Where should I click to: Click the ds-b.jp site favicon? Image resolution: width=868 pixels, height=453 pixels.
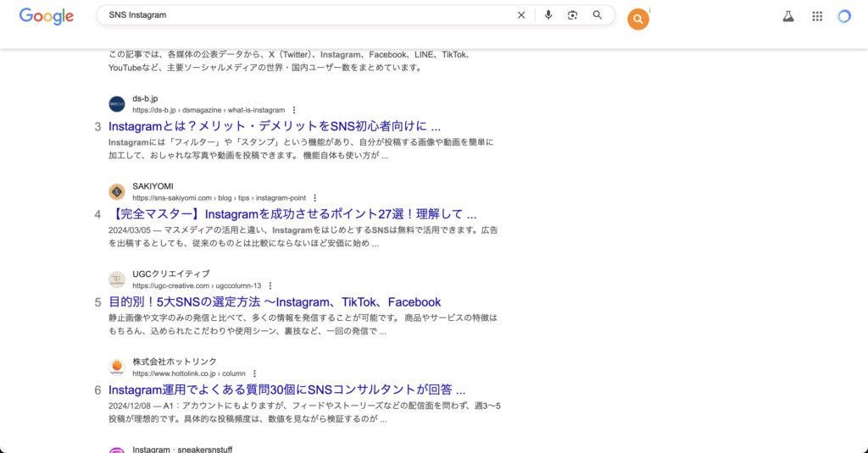pos(117,104)
